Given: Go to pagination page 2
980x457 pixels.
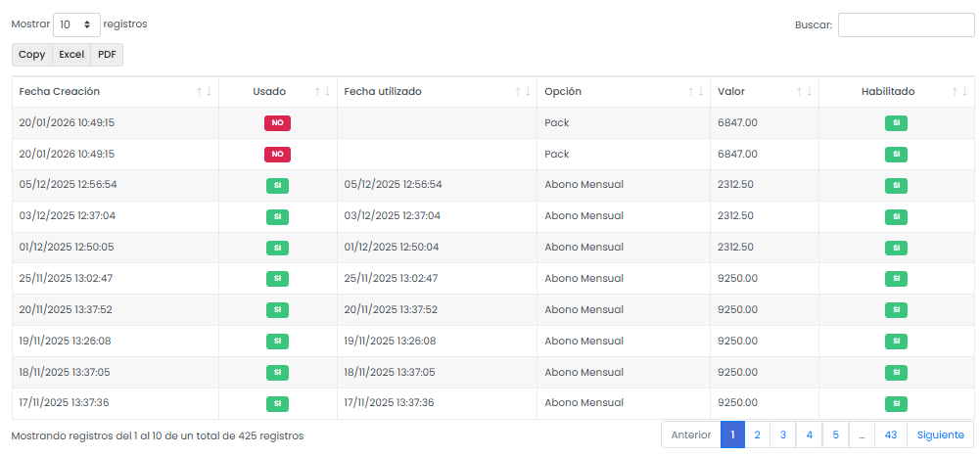Looking at the screenshot, I should tap(757, 435).
